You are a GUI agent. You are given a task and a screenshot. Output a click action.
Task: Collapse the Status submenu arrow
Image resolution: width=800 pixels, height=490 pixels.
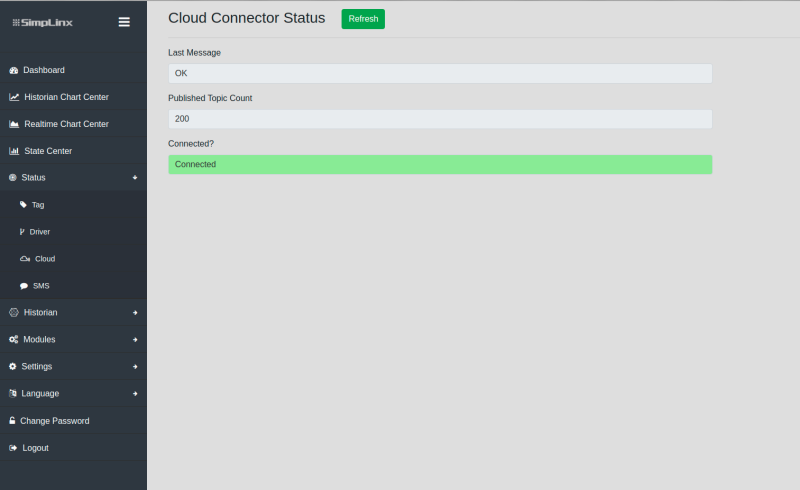(135, 178)
